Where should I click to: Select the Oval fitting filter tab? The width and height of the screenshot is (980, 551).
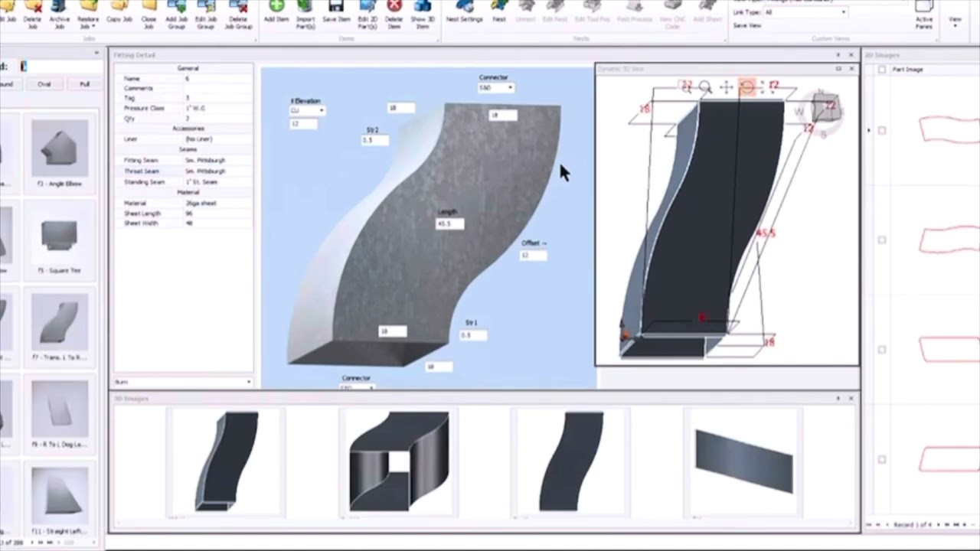tap(44, 84)
